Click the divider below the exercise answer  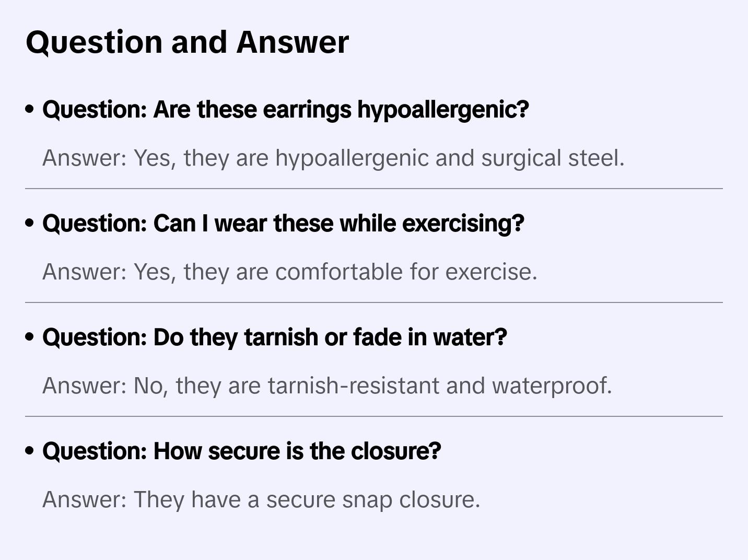[x=374, y=302]
